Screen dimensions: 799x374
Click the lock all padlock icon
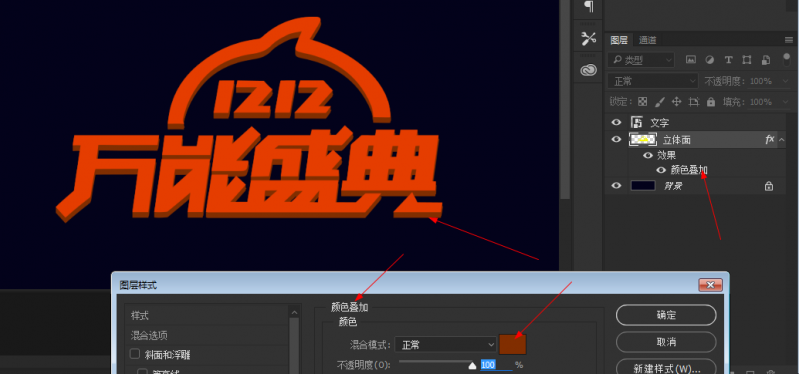pyautogui.click(x=711, y=102)
